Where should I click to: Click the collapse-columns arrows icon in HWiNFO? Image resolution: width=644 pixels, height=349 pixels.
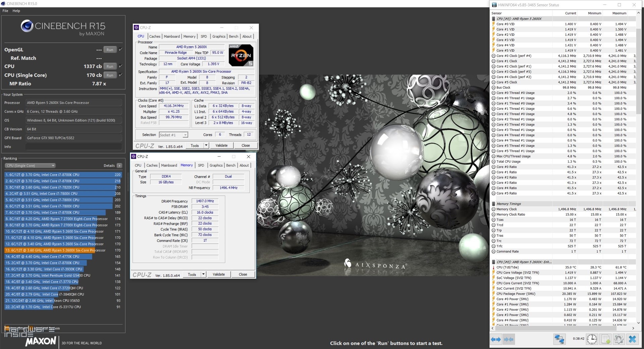[x=508, y=339]
